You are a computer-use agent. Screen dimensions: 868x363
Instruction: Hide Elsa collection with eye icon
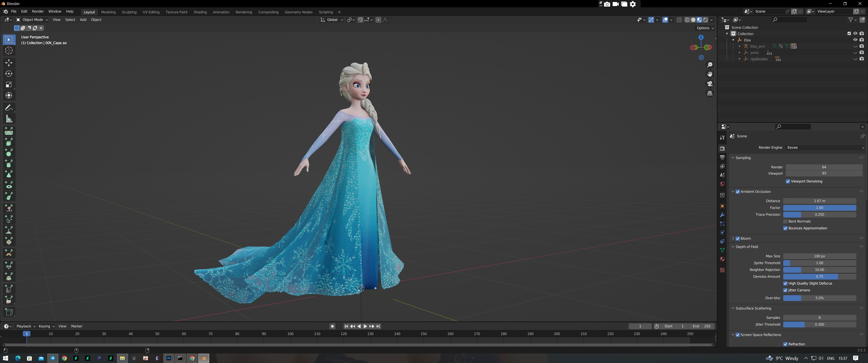855,40
